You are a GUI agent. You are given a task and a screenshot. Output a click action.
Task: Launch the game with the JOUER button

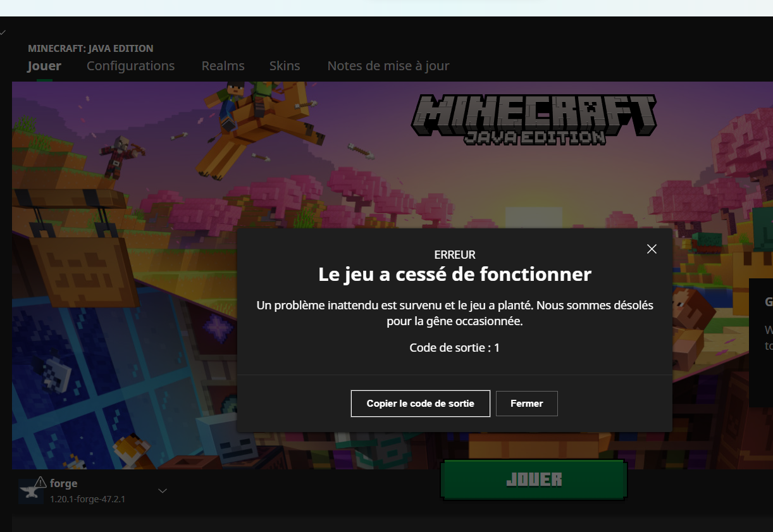pos(534,479)
